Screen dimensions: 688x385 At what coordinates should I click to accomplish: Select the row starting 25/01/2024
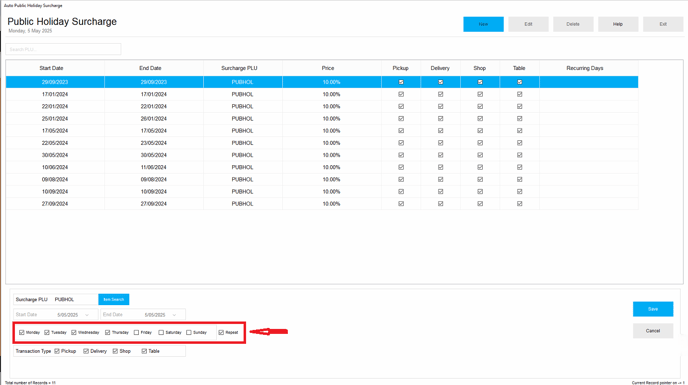(x=322, y=119)
